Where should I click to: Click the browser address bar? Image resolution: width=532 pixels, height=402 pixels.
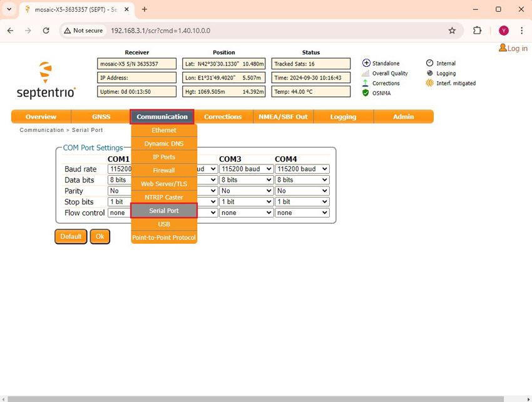[x=275, y=31]
